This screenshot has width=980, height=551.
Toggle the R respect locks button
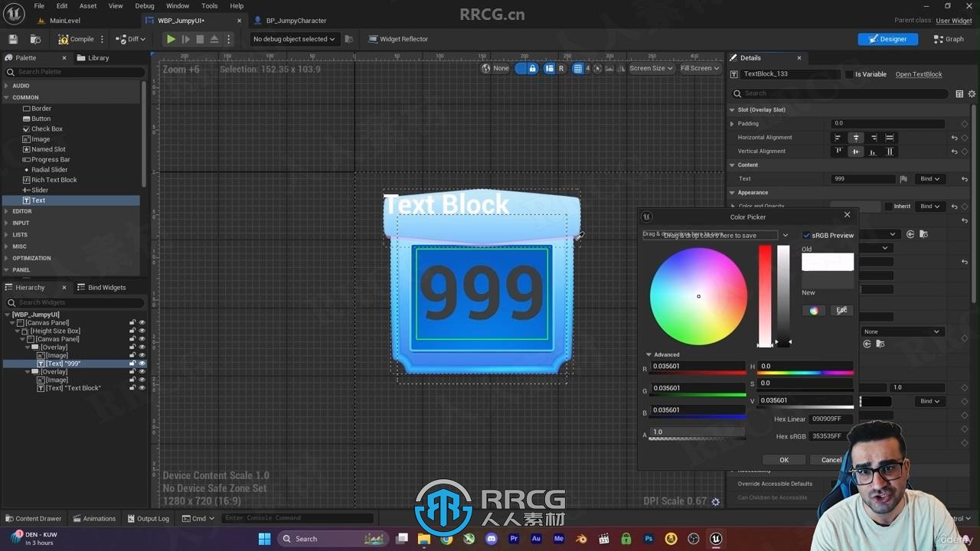(x=561, y=68)
